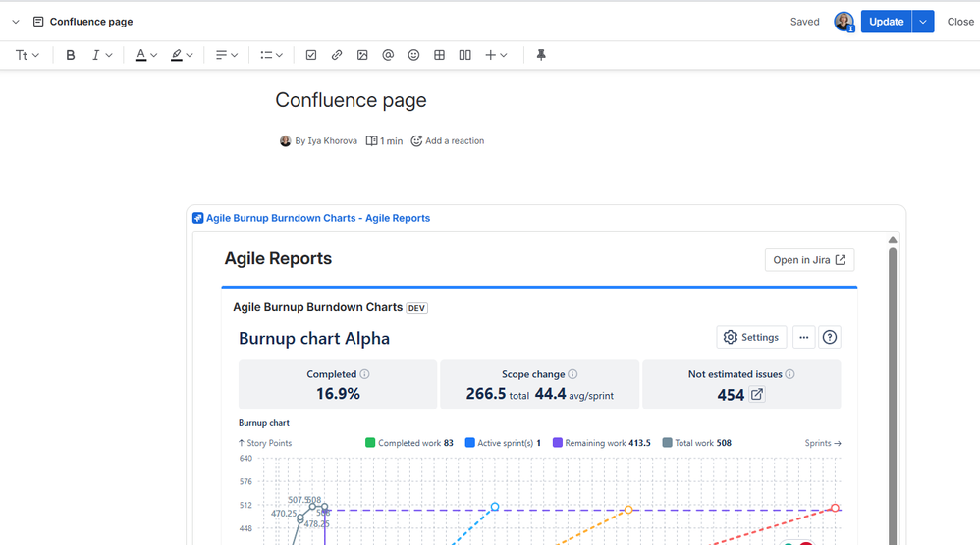Select the text color icon
The image size is (980, 545).
pos(141,55)
